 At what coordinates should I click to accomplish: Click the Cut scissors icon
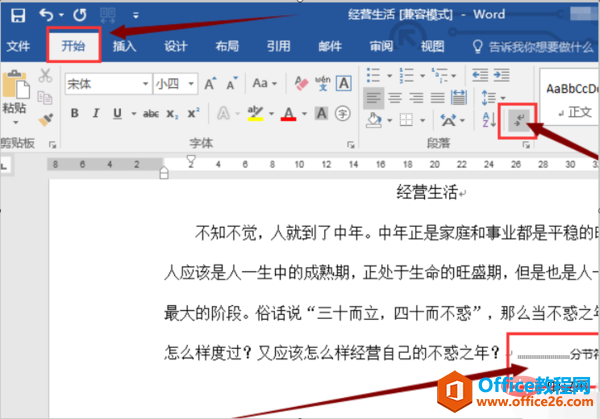45,76
